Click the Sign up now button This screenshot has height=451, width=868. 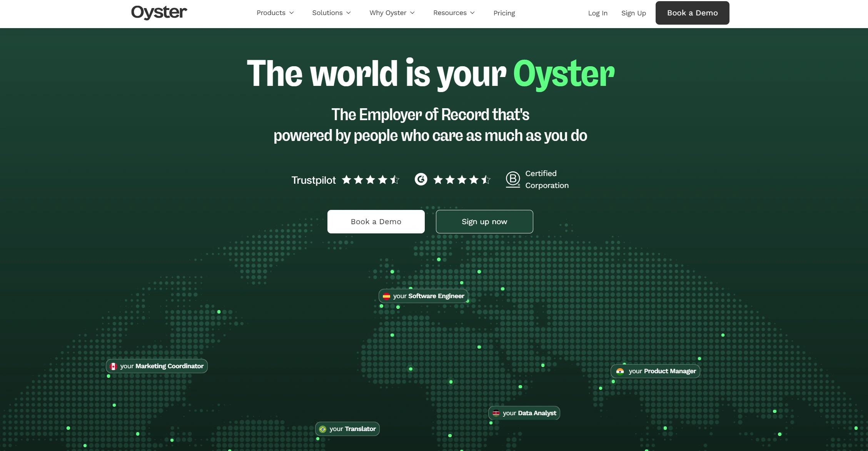click(484, 221)
